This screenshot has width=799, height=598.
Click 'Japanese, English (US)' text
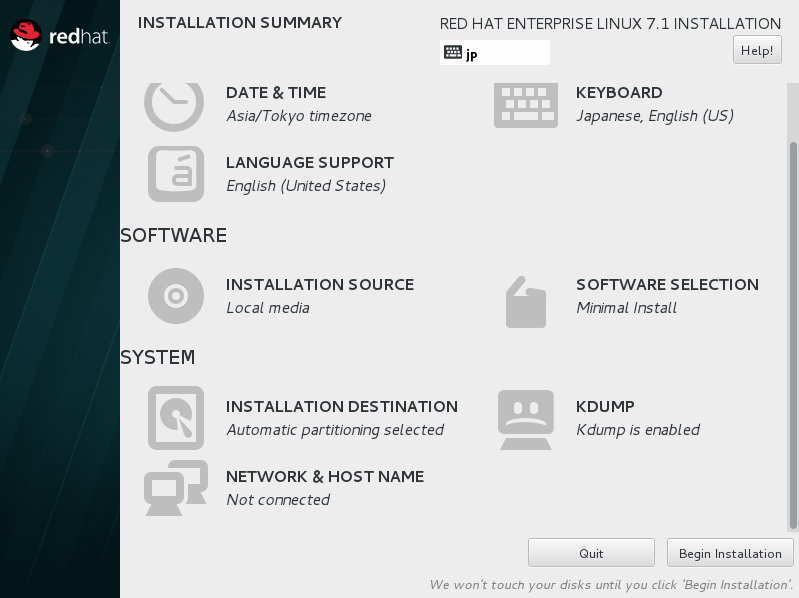coord(655,116)
